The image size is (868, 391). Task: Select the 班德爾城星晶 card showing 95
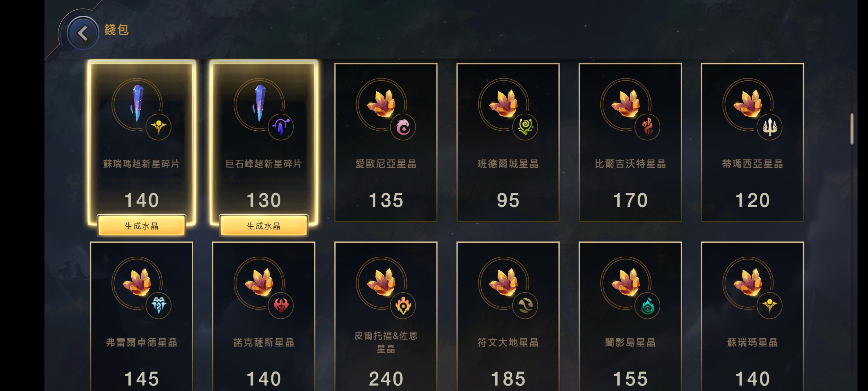pyautogui.click(x=508, y=143)
